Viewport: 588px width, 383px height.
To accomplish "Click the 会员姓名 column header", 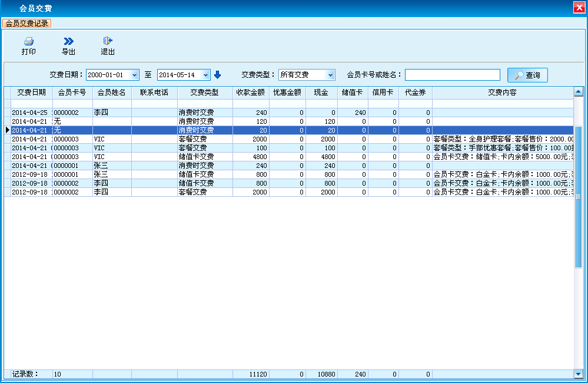I will pos(112,93).
